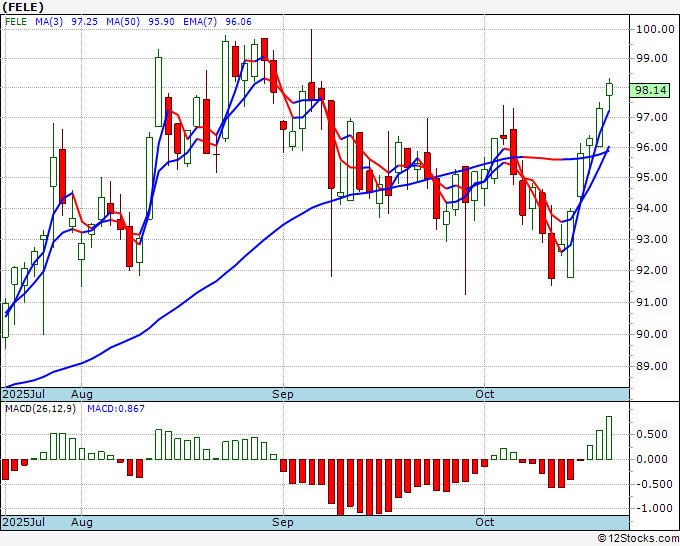Click the 0.000 MACD axis label
This screenshot has width=680, height=546.
652,459
